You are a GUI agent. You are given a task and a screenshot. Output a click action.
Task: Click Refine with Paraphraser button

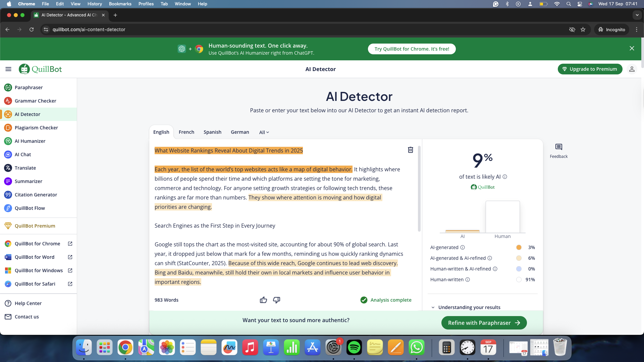(x=484, y=323)
